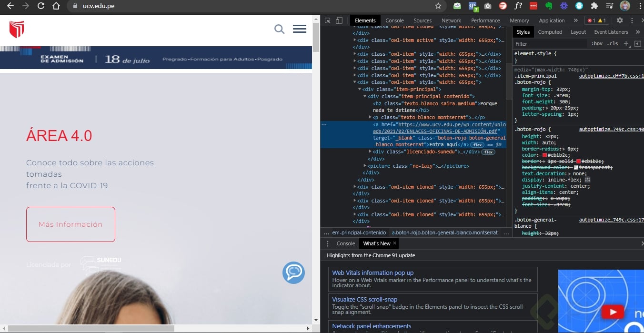This screenshot has height=333, width=644.
Task: Collapse the item-principal-contenido div node
Action: pos(365,96)
